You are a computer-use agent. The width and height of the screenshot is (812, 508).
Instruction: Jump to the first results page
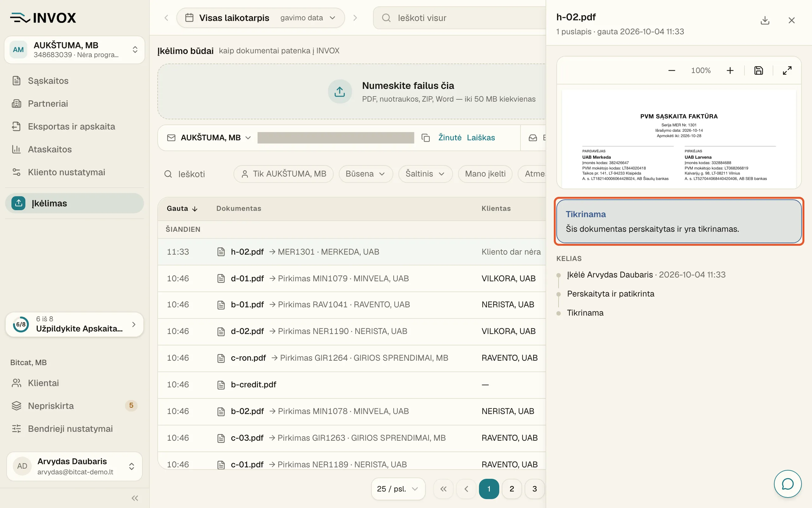443,489
